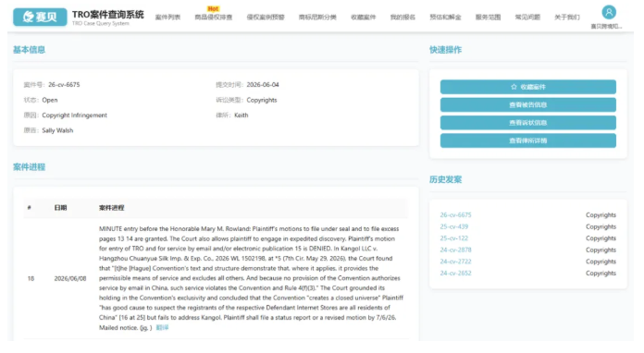
Task: Open the 收藏案件 item in the top navigation
Action: 363,18
